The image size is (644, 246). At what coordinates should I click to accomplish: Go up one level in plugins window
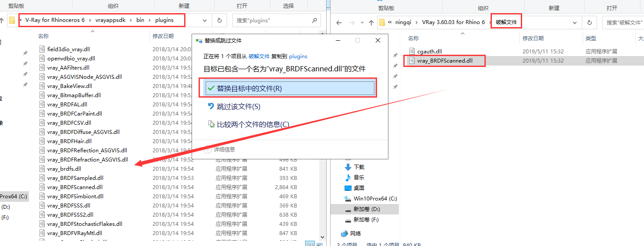point(2,20)
